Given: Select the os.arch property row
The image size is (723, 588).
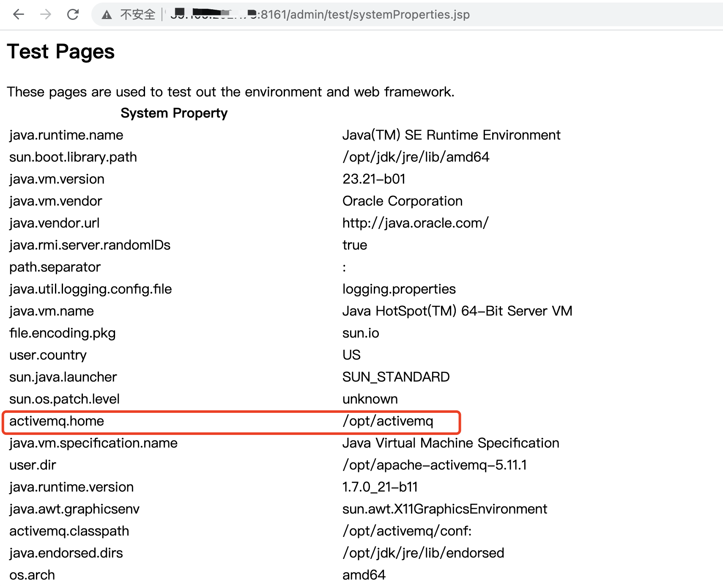Looking at the screenshot, I should (32, 575).
